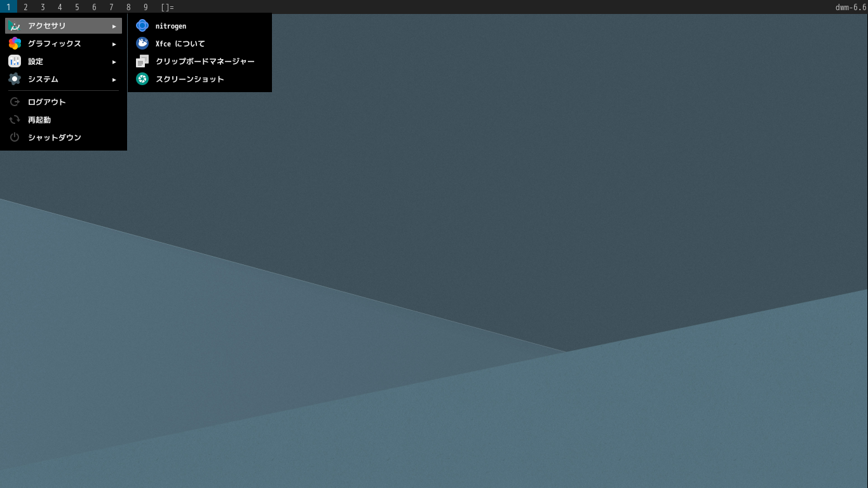Click the logout arrow icon

(15, 102)
